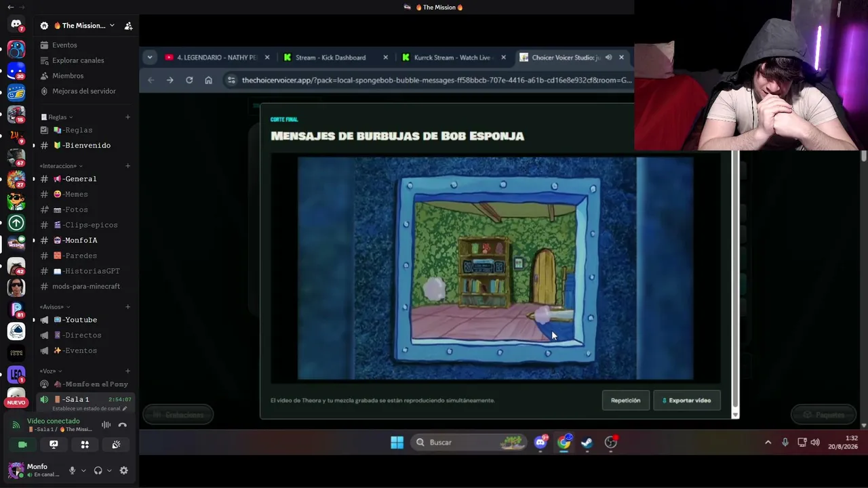The width and height of the screenshot is (868, 488).
Task: Share your screen in Discord
Action: 54,445
